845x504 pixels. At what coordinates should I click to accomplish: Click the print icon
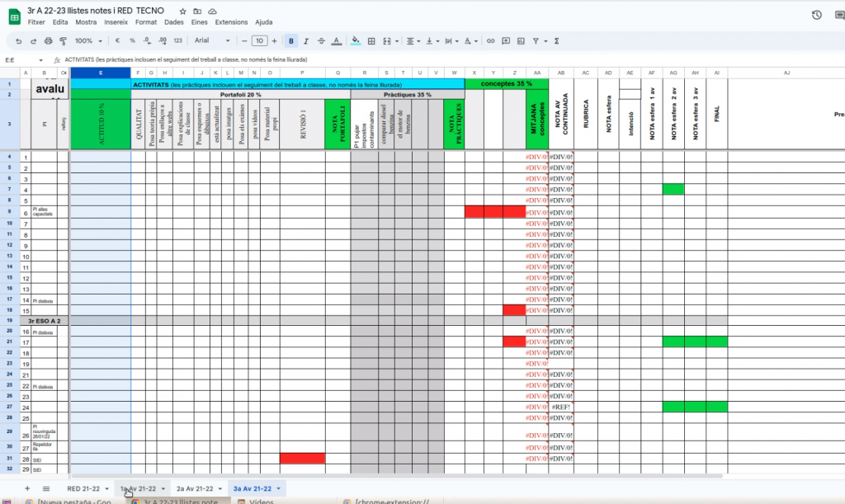[48, 40]
